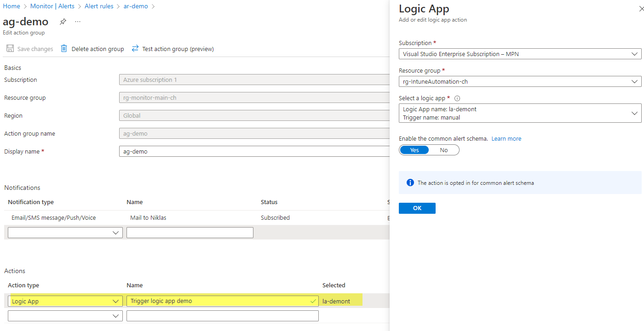This screenshot has width=644, height=331.
Task: Click the green checkmark in the action name field
Action: pyautogui.click(x=313, y=301)
